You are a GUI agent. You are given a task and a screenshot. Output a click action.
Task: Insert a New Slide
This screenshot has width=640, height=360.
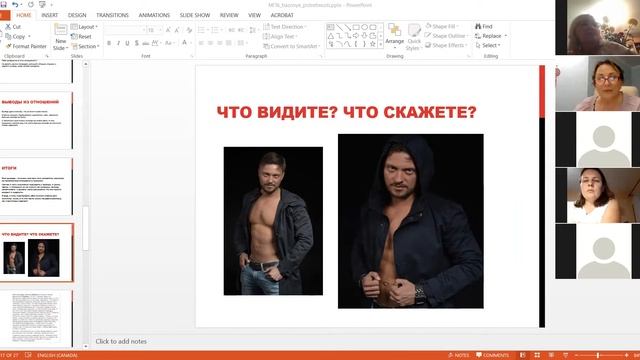[60, 37]
